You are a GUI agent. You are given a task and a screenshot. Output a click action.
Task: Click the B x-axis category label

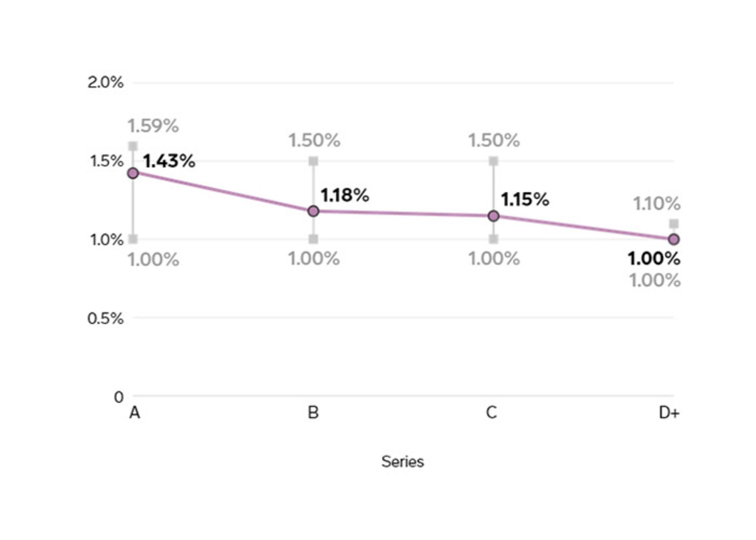click(313, 413)
